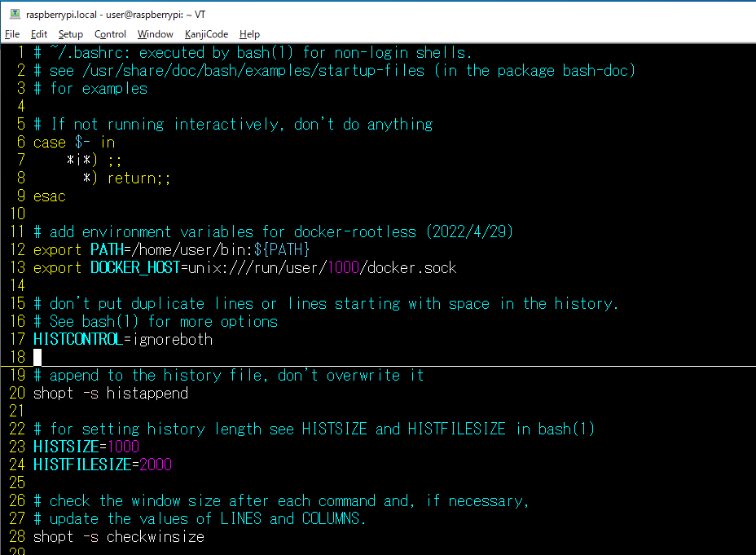Viewport: 756px width, 555px height.
Task: Click the Tera Term title bar icon
Action: (15, 14)
